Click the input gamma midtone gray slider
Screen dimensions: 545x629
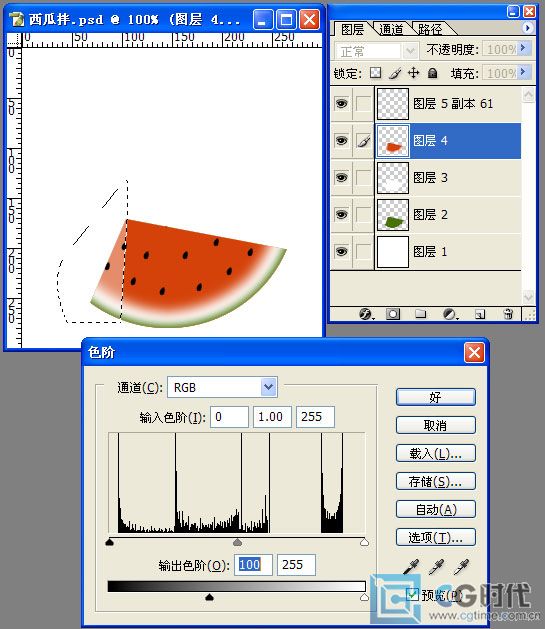pos(237,542)
